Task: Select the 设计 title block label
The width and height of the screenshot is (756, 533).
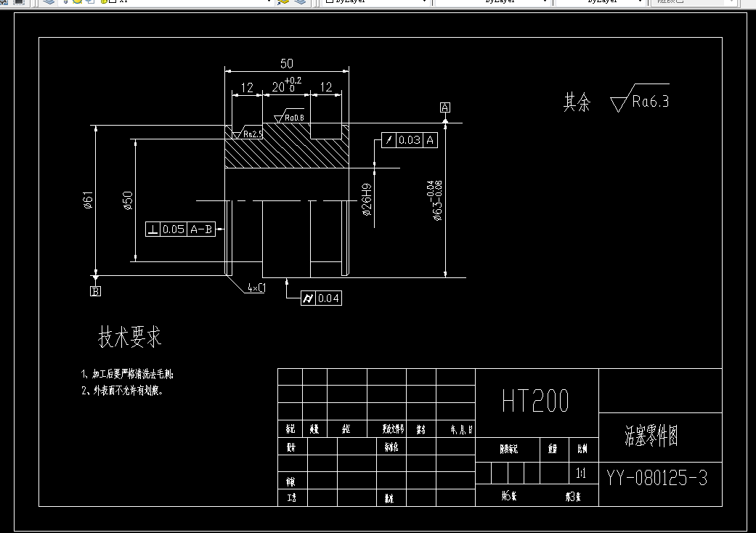Action: pos(290,448)
